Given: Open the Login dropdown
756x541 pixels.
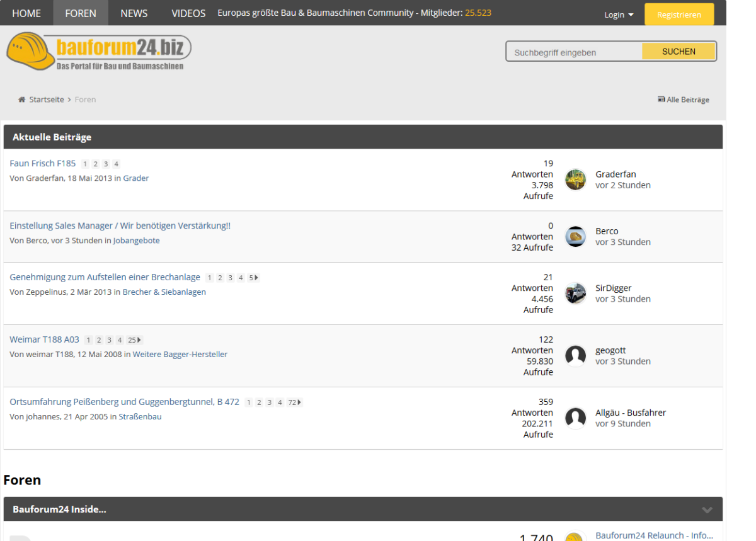Looking at the screenshot, I should tap(619, 14).
